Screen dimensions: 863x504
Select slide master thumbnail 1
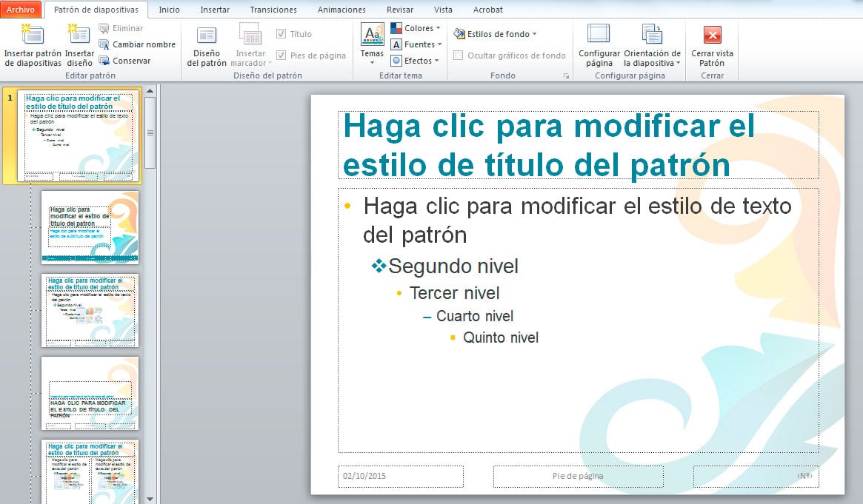[79, 135]
